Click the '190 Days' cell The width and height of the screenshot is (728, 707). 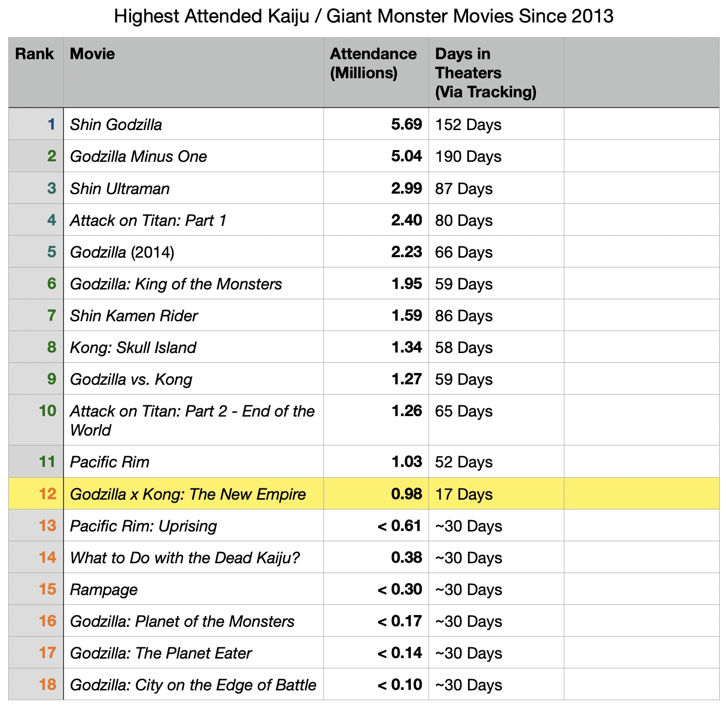coord(496,156)
